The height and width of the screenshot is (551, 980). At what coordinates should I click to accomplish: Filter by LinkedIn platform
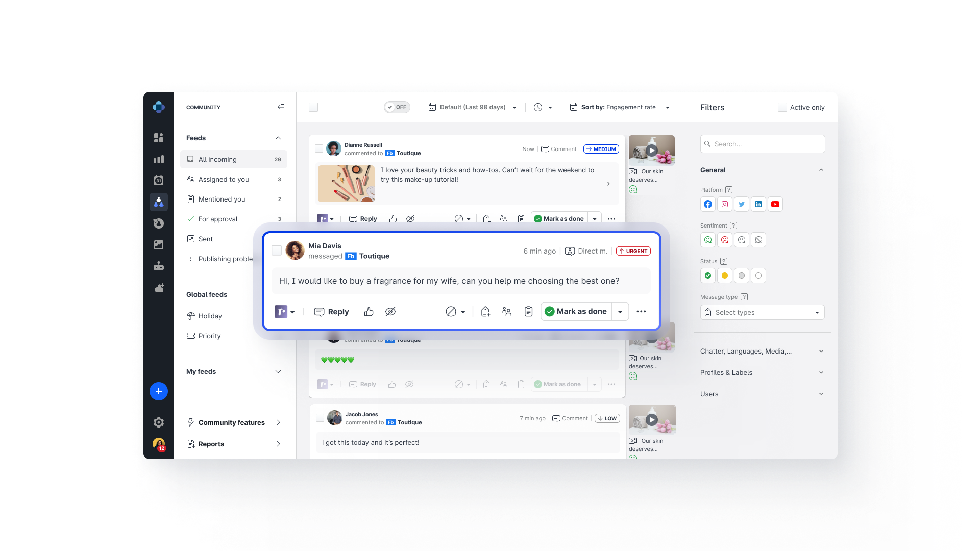[x=758, y=204]
